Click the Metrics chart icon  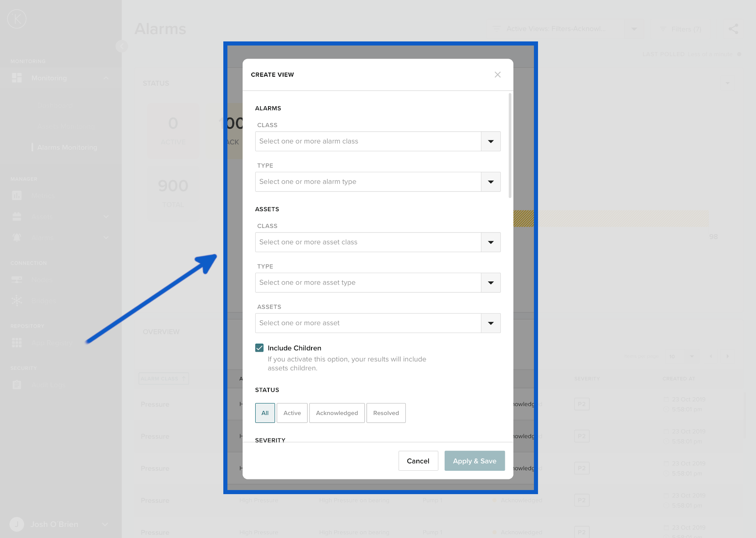click(x=17, y=196)
